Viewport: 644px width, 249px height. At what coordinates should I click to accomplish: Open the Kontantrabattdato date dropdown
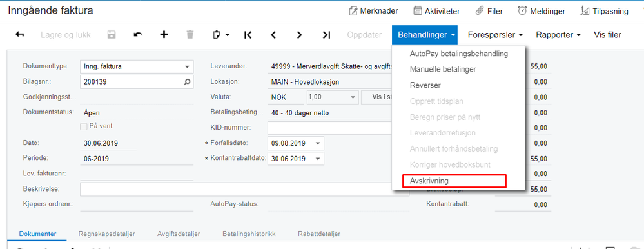[x=317, y=159]
